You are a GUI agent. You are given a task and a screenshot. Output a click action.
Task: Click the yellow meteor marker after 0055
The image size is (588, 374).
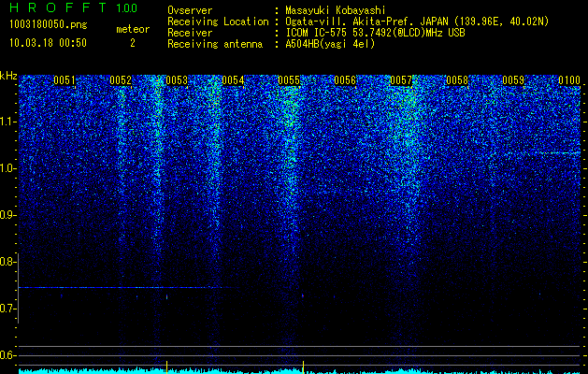point(303,367)
